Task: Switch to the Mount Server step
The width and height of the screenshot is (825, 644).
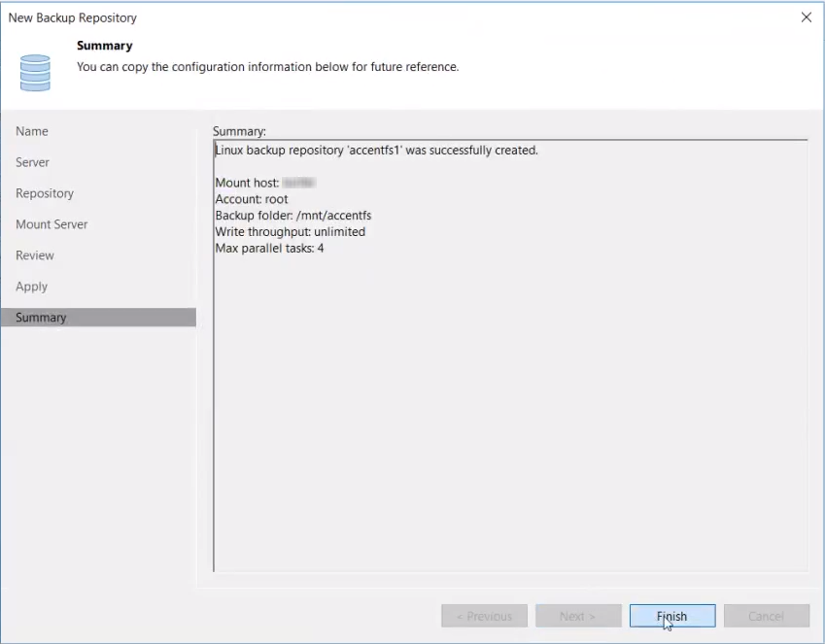Action: 52,224
